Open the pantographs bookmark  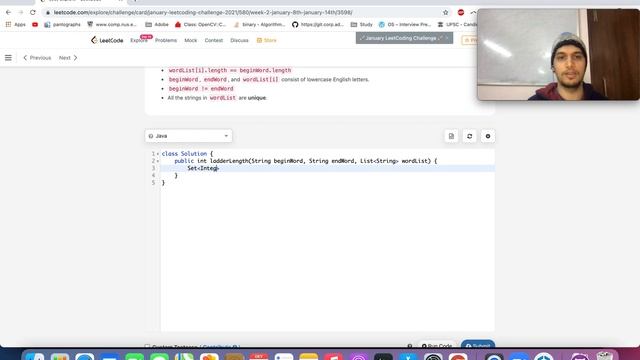62,24
